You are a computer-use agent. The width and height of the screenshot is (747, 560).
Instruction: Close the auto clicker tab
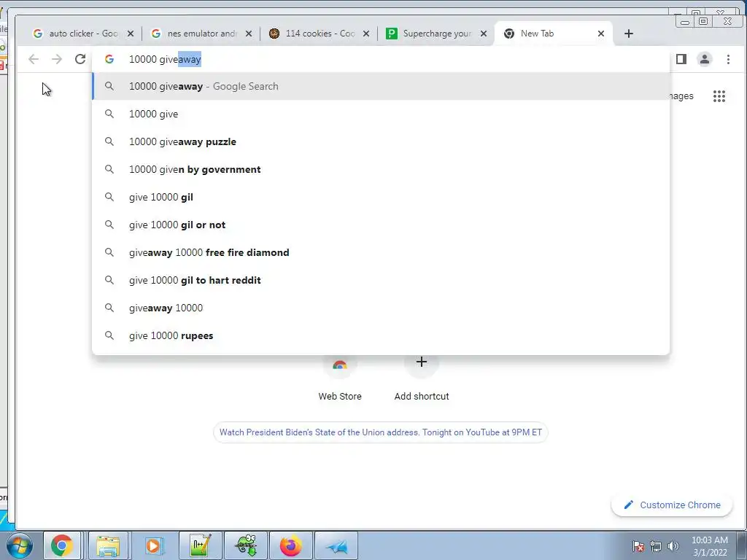[131, 34]
